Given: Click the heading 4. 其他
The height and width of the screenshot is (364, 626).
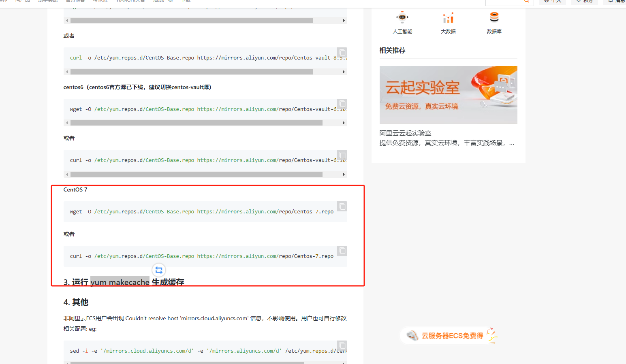Looking at the screenshot, I should [76, 302].
